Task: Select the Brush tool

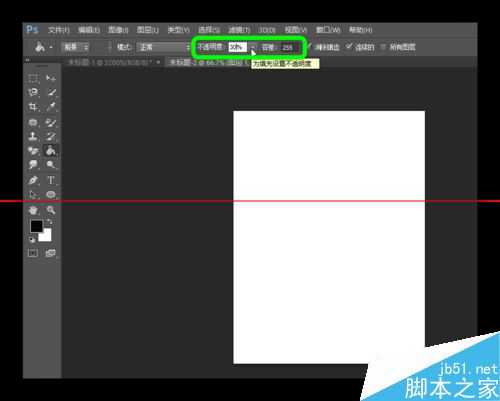Action: [x=51, y=122]
